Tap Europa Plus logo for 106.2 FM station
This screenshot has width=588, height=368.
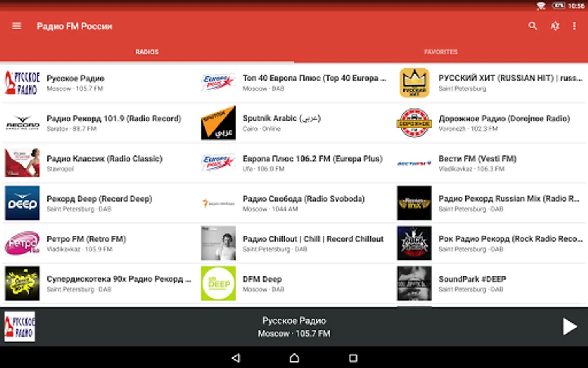coord(218,163)
